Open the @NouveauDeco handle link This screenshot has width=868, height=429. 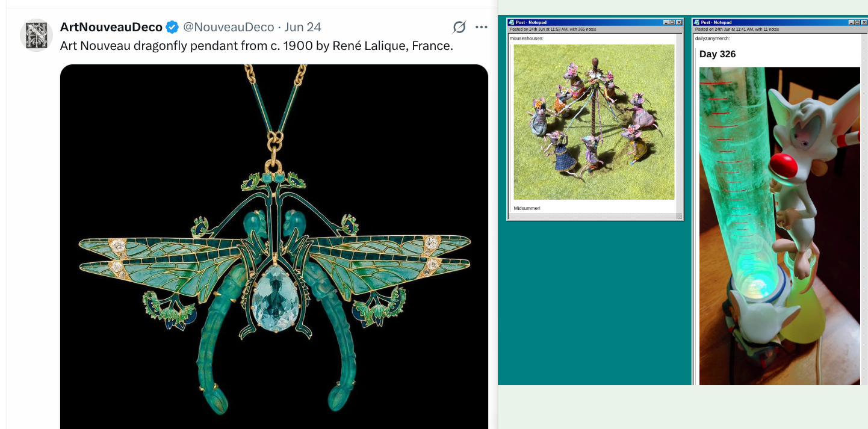pyautogui.click(x=229, y=27)
